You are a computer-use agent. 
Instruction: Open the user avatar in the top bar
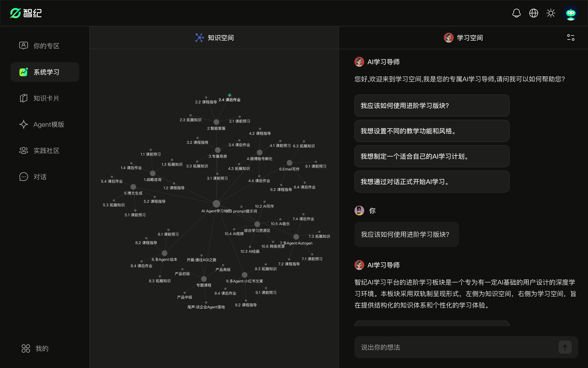click(570, 13)
